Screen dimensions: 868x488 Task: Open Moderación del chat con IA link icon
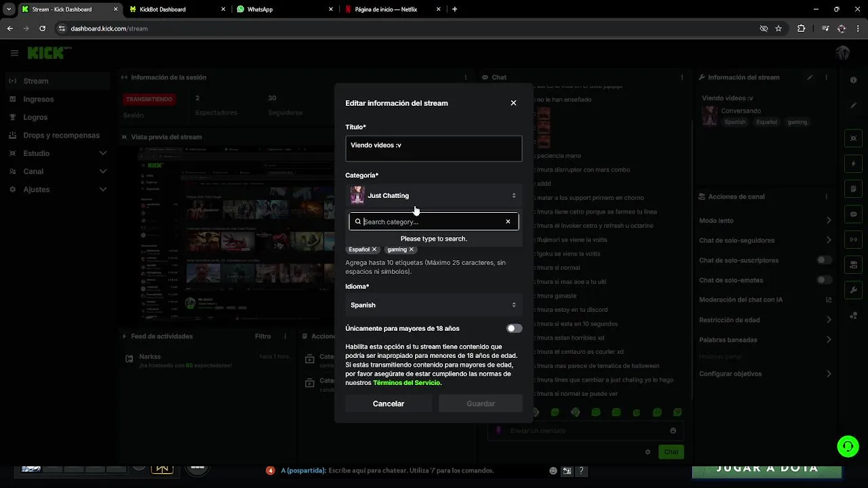coord(829,300)
